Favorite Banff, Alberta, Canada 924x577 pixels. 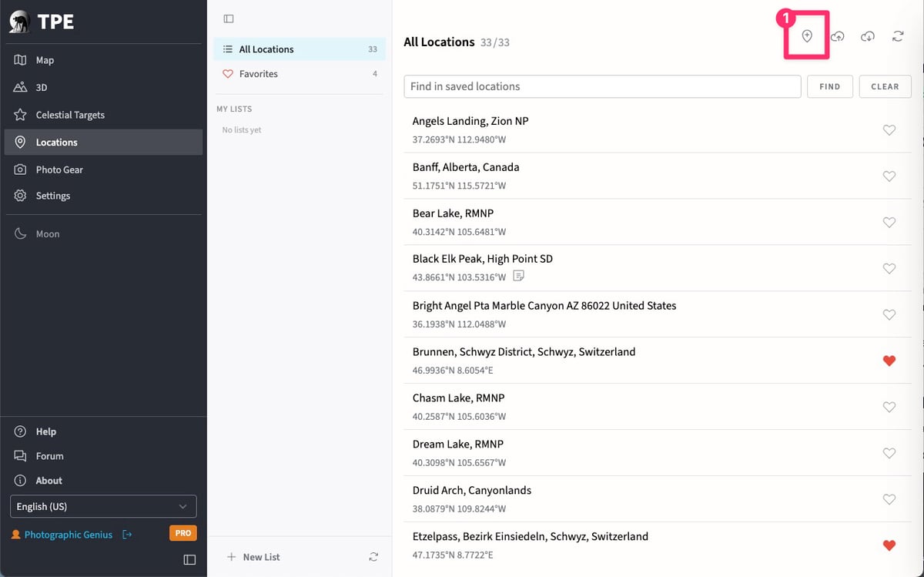889,176
